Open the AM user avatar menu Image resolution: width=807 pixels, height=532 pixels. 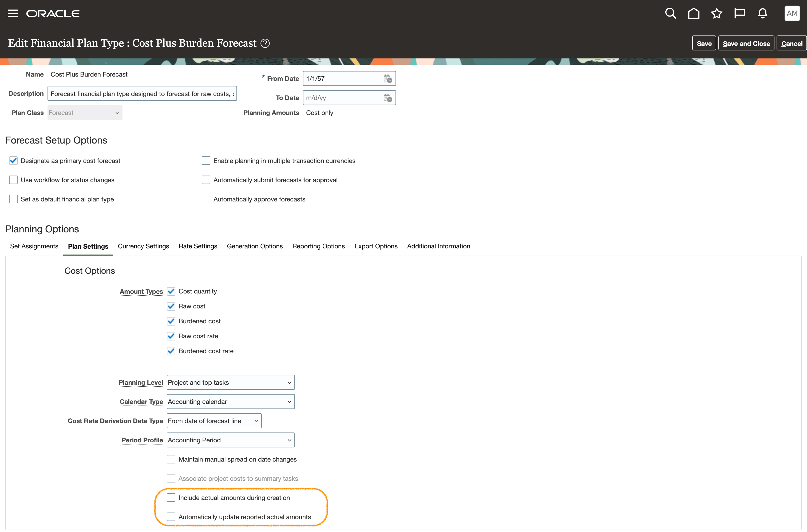pos(792,14)
